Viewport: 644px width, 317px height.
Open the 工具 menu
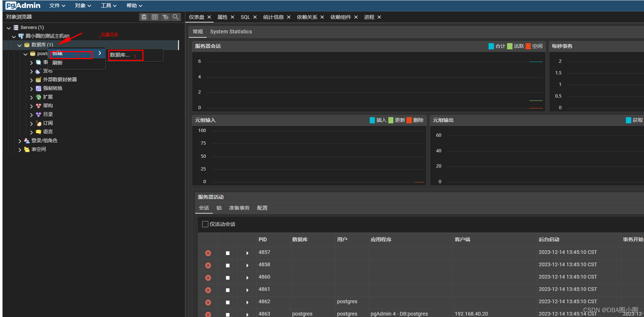click(x=109, y=5)
